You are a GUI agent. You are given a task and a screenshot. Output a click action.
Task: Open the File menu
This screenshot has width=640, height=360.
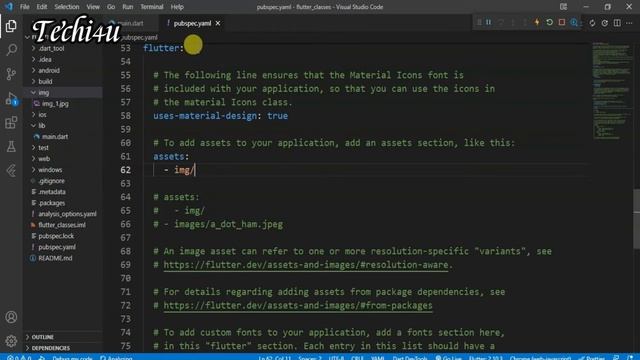click(24, 7)
